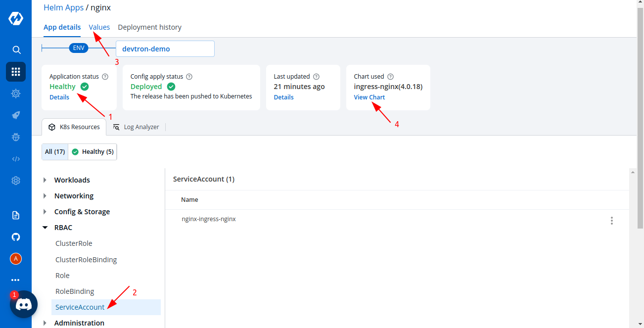Open the Deployment history tab
The height and width of the screenshot is (328, 644).
(x=149, y=27)
